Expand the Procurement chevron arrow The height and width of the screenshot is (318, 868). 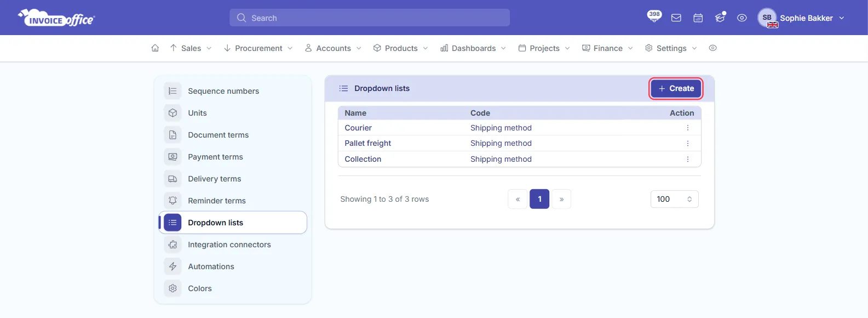click(290, 48)
